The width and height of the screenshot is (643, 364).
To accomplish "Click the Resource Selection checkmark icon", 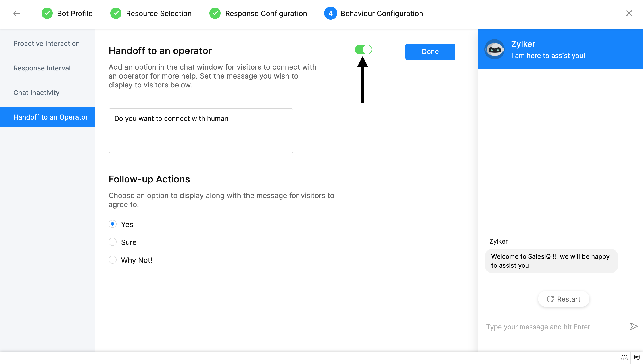I will click(116, 14).
